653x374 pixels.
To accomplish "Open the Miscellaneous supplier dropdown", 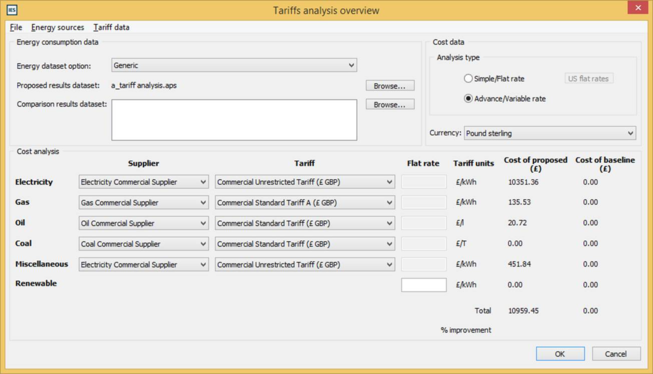I will tap(143, 264).
